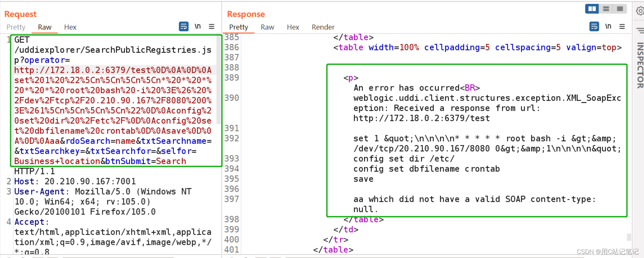Open Response panel hamburger options menu

coord(622,26)
